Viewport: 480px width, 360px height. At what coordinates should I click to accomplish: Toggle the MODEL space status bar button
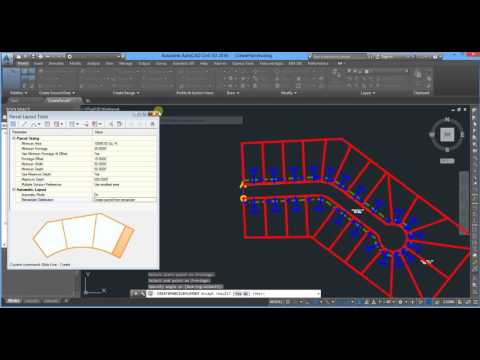(276, 302)
